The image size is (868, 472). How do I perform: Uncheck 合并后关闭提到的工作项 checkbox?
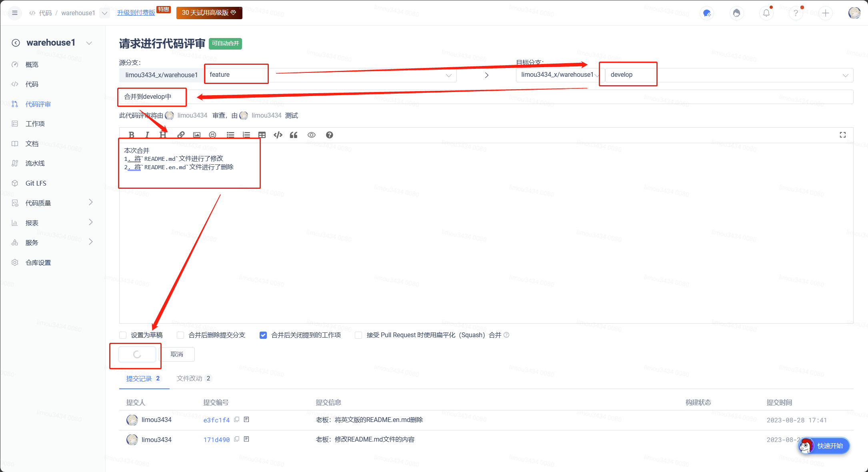[x=263, y=335]
